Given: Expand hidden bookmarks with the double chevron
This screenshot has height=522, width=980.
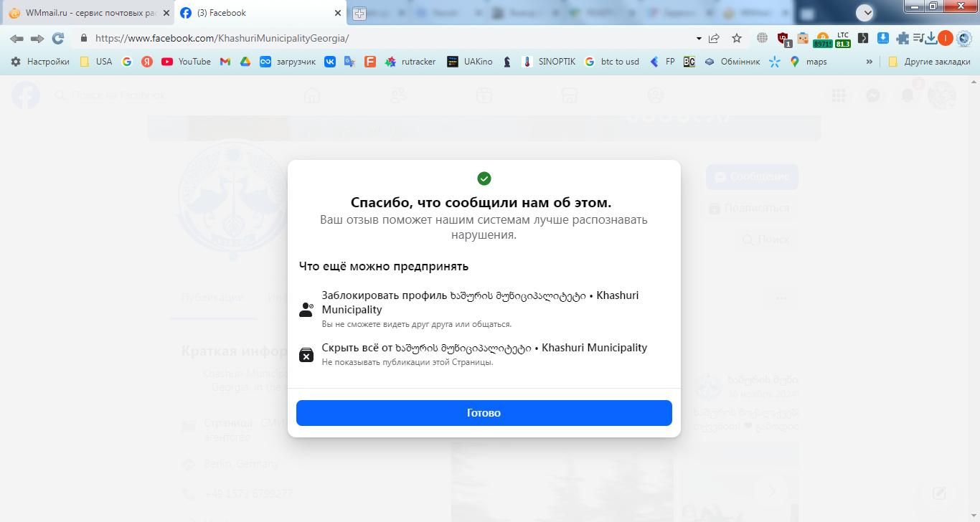Looking at the screenshot, I should 870,62.
